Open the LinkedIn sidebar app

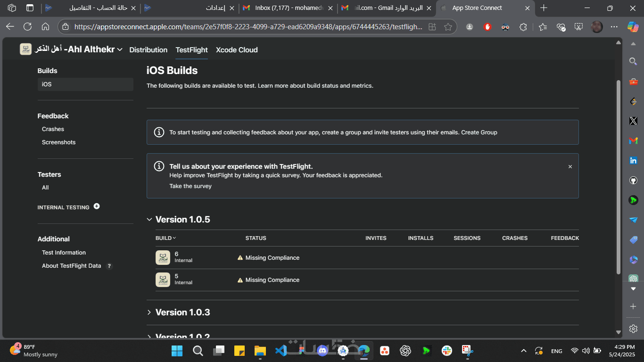pos(633,161)
